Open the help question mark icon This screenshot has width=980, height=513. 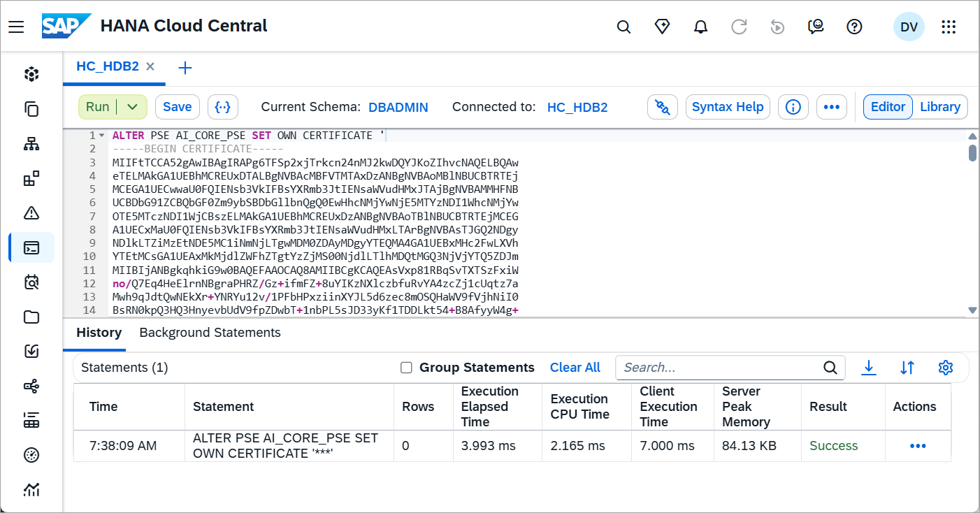[854, 27]
